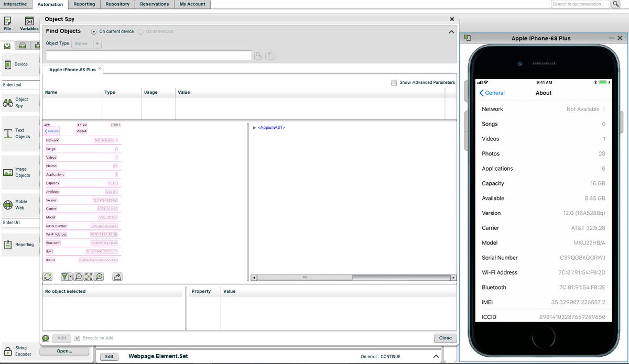
Task: Collapse the Find Objects section
Action: pyautogui.click(x=451, y=32)
